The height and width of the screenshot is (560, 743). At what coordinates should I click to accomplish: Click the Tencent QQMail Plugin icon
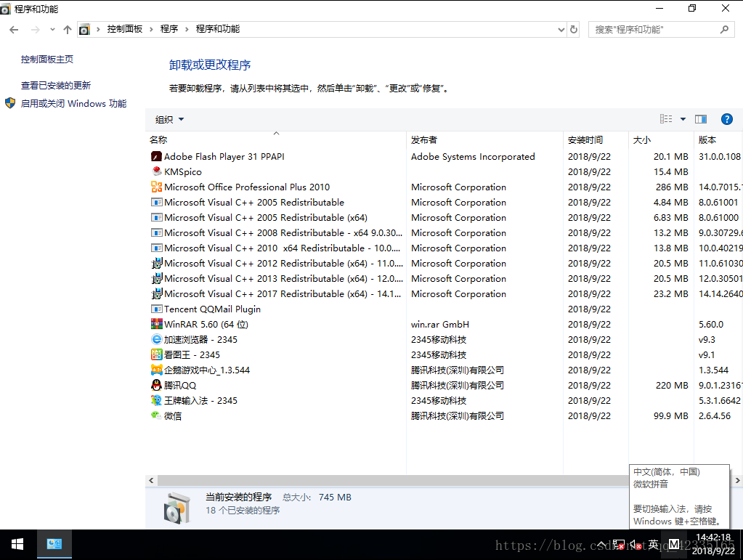(x=156, y=309)
